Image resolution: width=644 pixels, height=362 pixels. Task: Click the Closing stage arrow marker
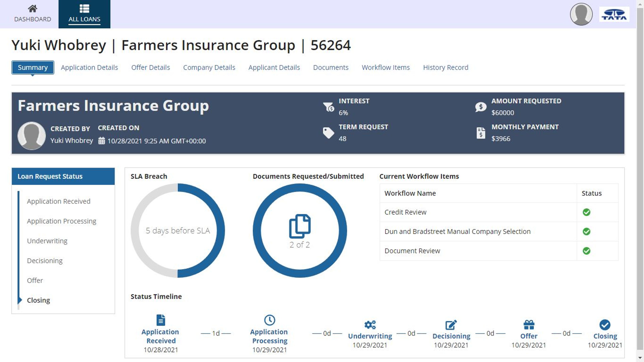click(x=20, y=300)
